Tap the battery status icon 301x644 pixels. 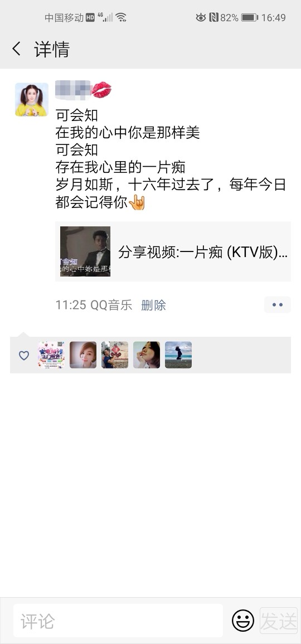coord(249,17)
